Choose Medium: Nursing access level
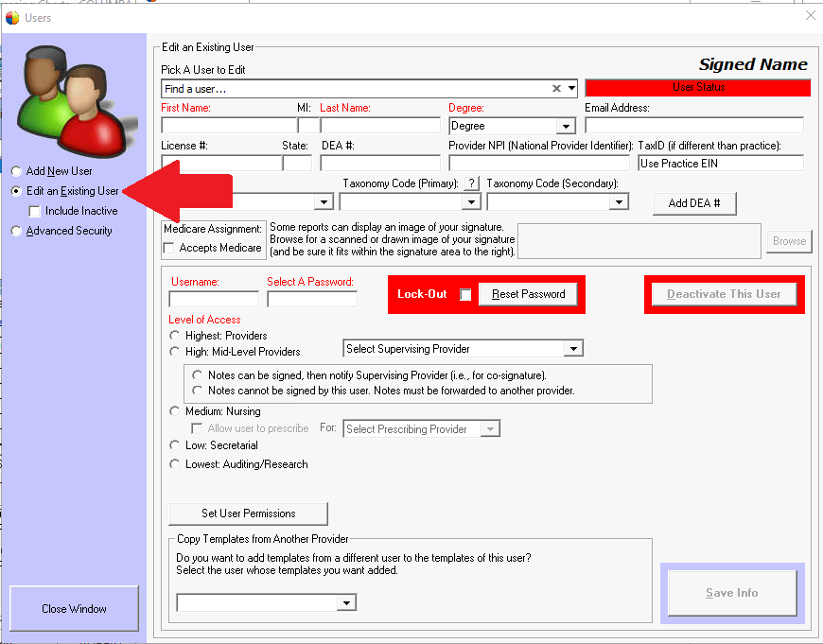The image size is (823, 644). coord(175,411)
